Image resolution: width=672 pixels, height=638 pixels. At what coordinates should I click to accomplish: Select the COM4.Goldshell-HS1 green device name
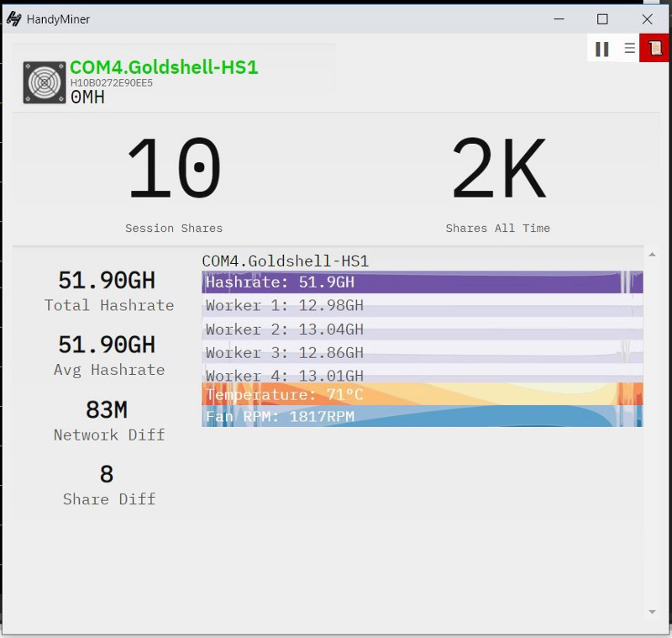164,67
